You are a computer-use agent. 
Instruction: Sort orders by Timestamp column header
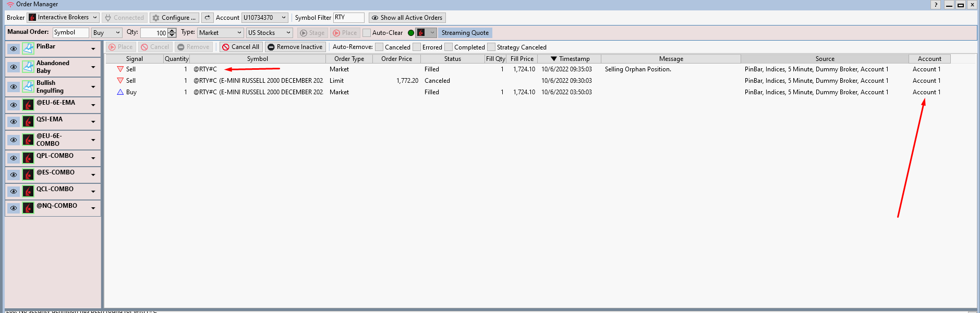click(x=570, y=59)
